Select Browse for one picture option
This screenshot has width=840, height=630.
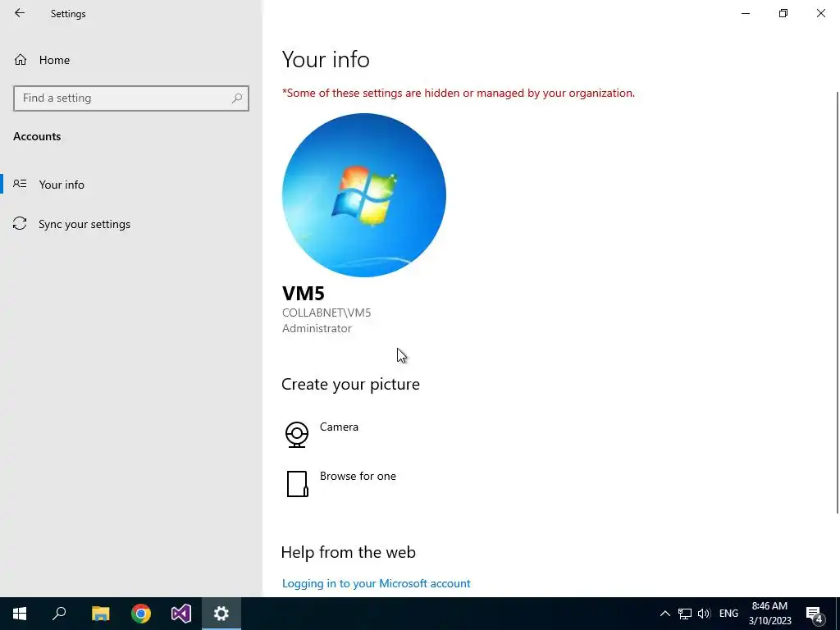coord(358,477)
